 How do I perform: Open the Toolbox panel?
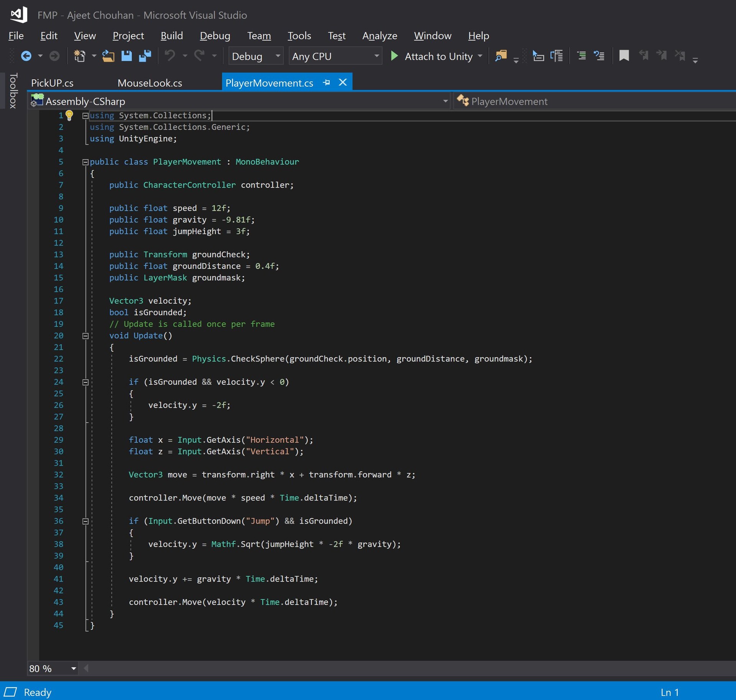13,91
